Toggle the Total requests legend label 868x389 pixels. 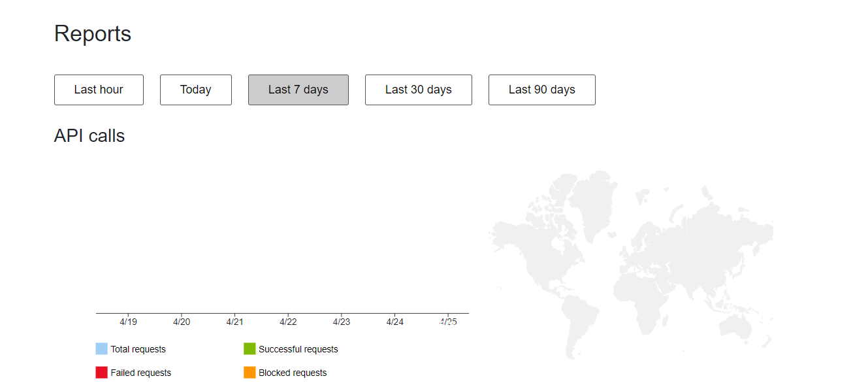pos(138,349)
